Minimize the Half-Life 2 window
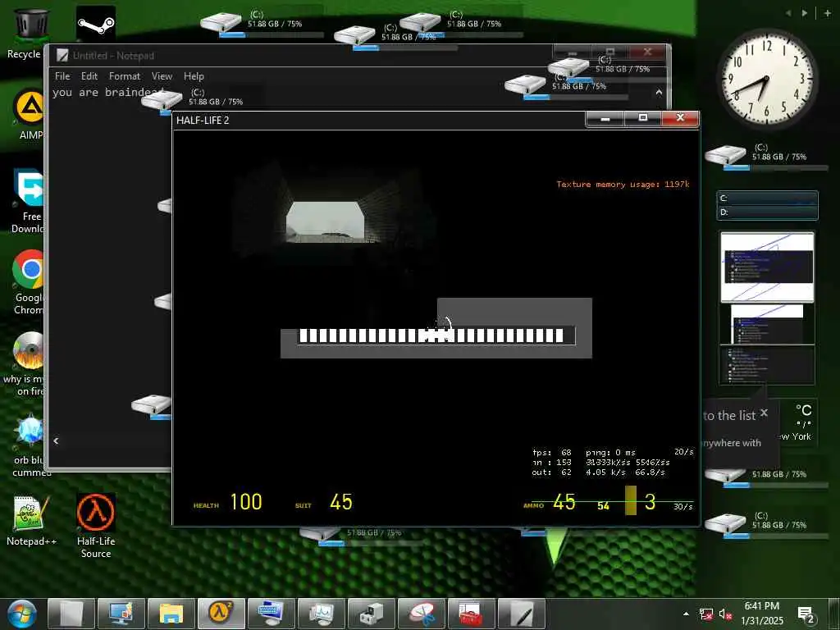 click(x=605, y=118)
